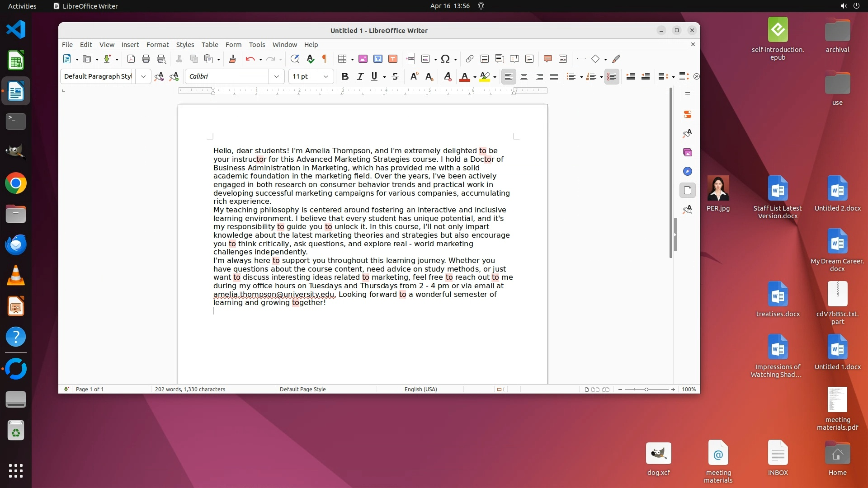Open Google Chrome from the dock
868x488 pixels.
tap(16, 183)
